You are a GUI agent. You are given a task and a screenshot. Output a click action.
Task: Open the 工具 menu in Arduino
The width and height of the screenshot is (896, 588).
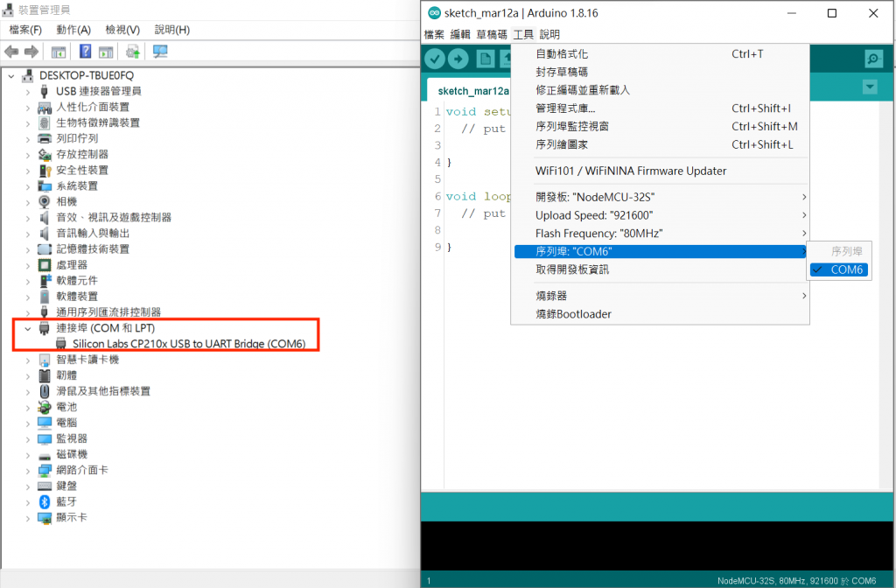pyautogui.click(x=523, y=35)
